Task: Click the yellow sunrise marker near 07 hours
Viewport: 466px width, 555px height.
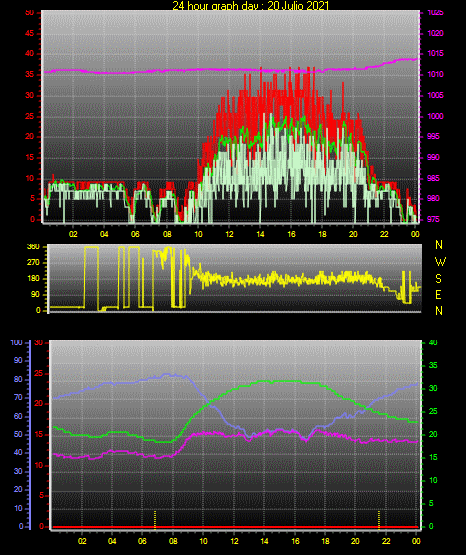Action: tap(155, 519)
